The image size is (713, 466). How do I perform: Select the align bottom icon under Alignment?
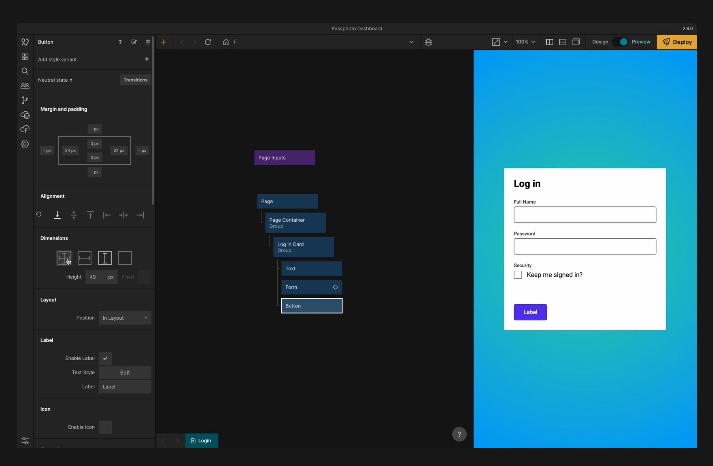[x=57, y=214]
